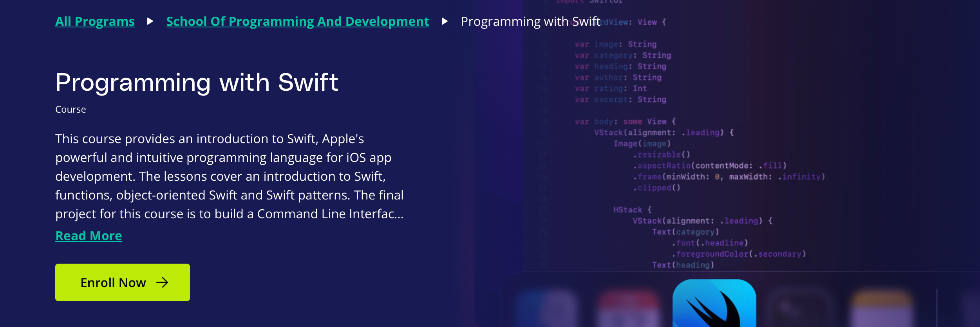The width and height of the screenshot is (980, 327).
Task: Click Read More under the course description
Action: tap(89, 236)
